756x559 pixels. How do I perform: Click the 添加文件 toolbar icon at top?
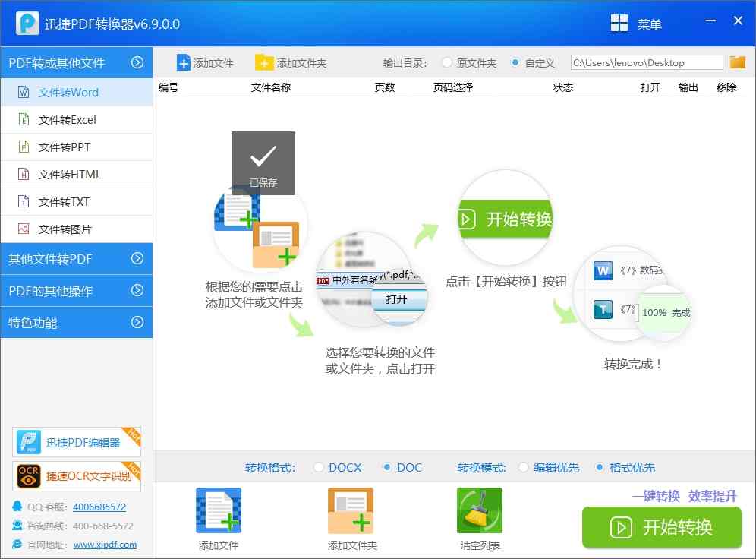coord(183,63)
